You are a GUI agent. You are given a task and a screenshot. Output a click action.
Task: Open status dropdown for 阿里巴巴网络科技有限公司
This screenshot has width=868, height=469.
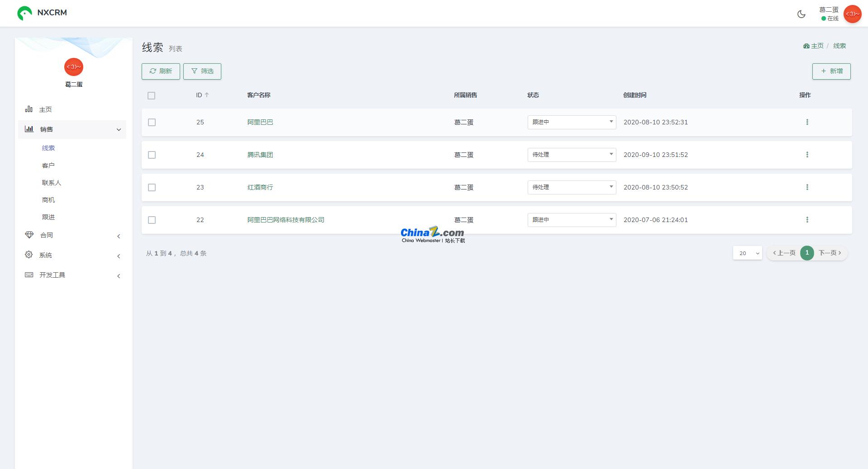[x=572, y=220]
